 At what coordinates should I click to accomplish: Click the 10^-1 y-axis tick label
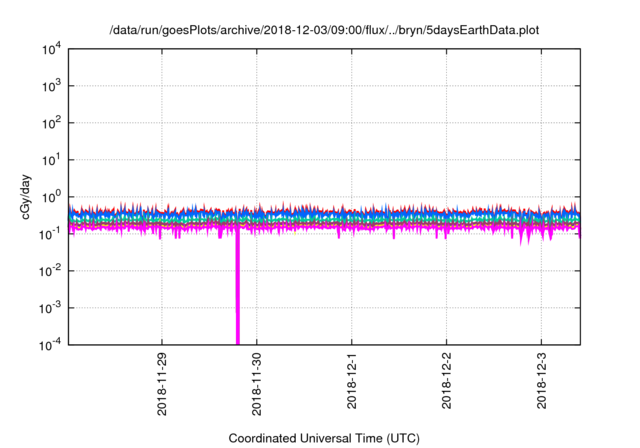click(50, 235)
